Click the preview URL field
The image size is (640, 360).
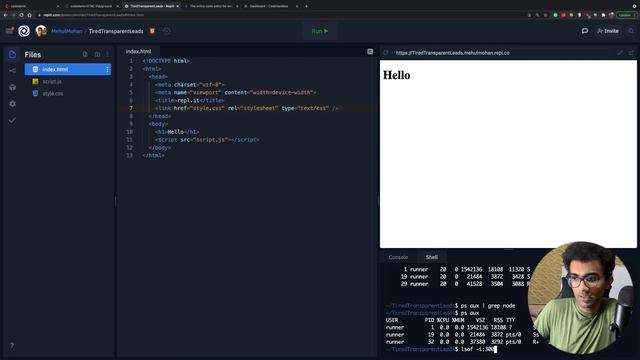pyautogui.click(x=504, y=53)
